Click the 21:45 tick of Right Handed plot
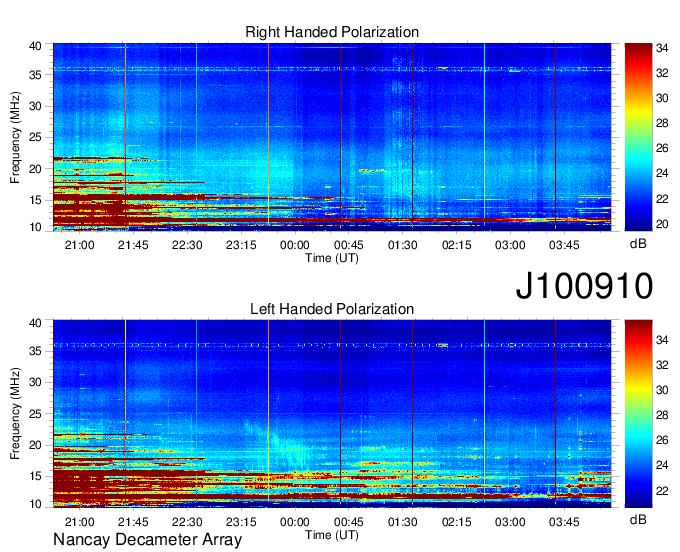The height and width of the screenshot is (552, 680). [133, 245]
